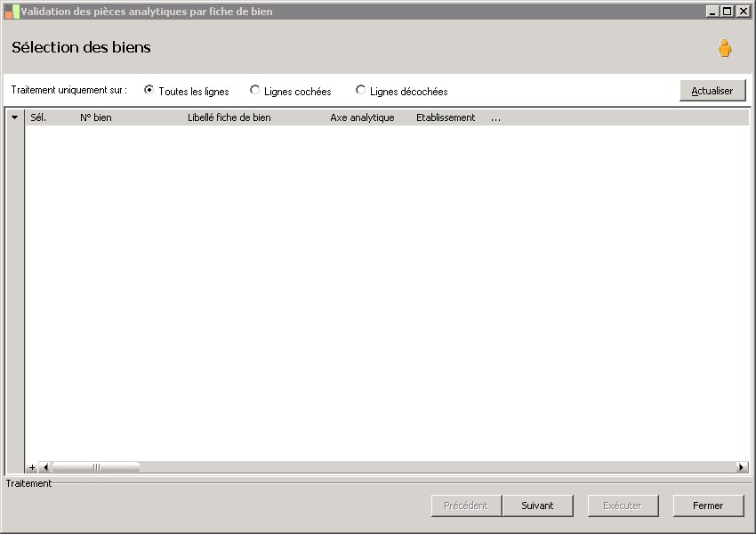The width and height of the screenshot is (756, 534).
Task: Close the Validation des pièces window
Action: pyautogui.click(x=743, y=12)
